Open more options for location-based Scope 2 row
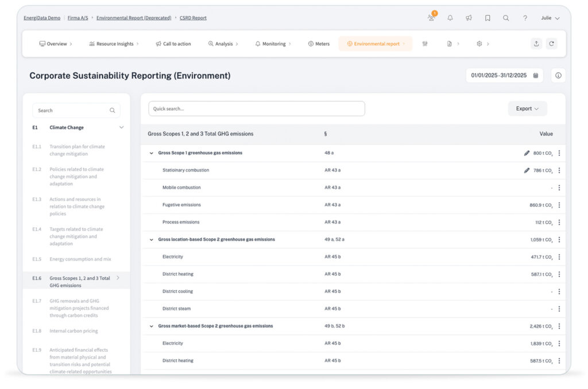588x389 pixels. [x=559, y=239]
